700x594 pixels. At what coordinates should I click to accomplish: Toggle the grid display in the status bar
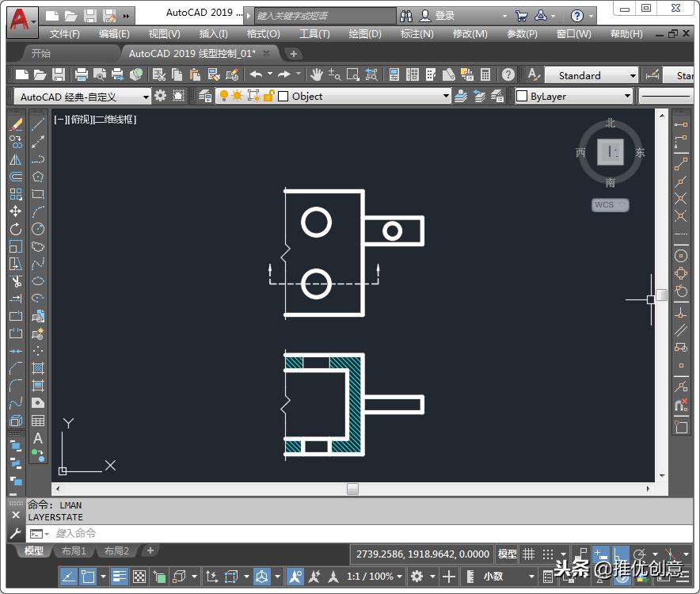click(530, 554)
